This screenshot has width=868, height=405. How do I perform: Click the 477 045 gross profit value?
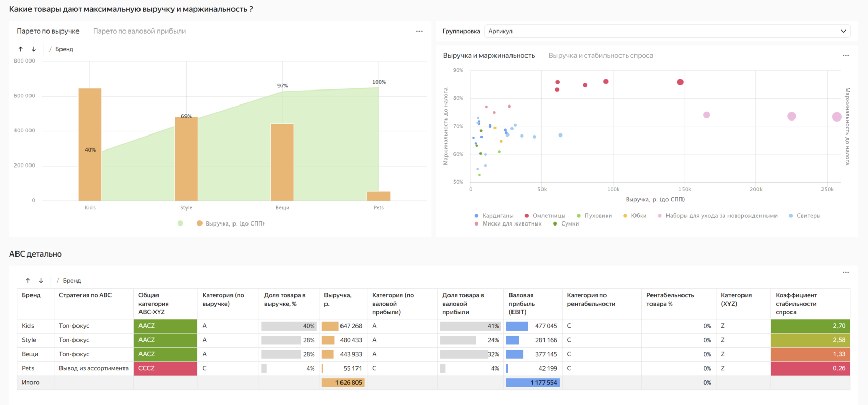(x=546, y=326)
